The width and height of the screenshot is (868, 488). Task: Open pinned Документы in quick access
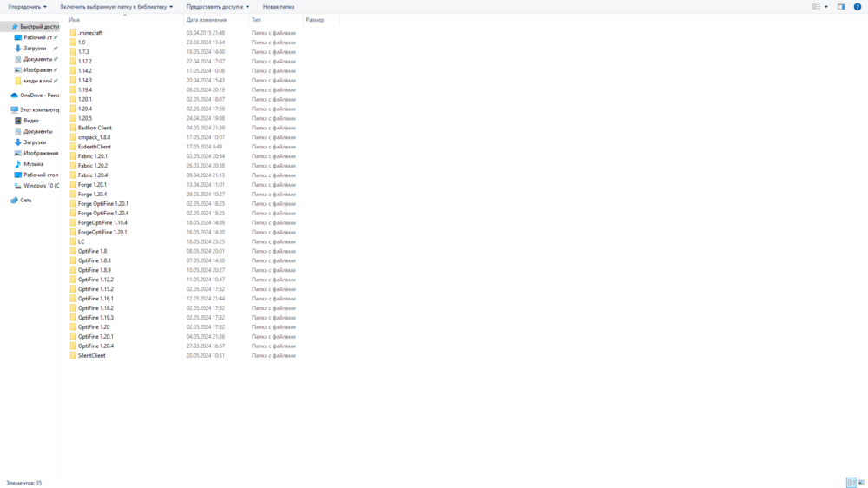click(36, 59)
